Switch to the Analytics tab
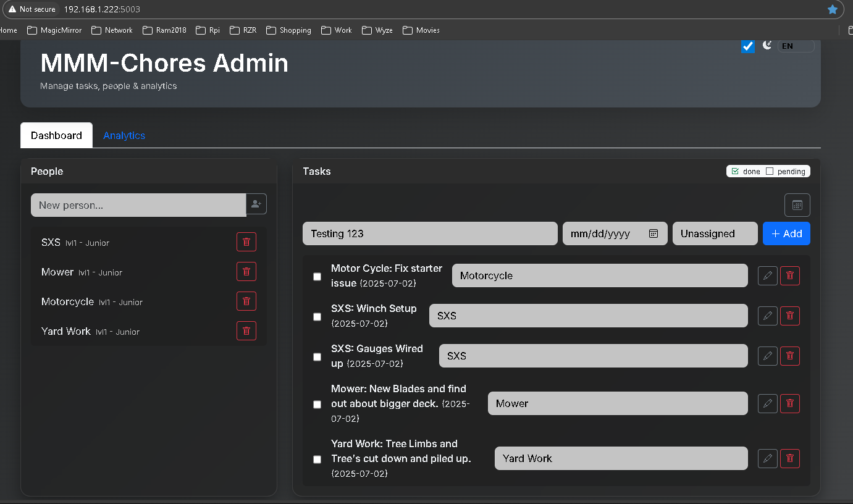The height and width of the screenshot is (504, 853). pyautogui.click(x=124, y=136)
